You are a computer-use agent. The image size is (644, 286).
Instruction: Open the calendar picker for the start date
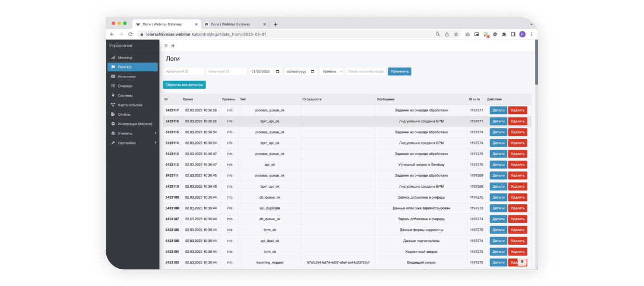pyautogui.click(x=277, y=71)
